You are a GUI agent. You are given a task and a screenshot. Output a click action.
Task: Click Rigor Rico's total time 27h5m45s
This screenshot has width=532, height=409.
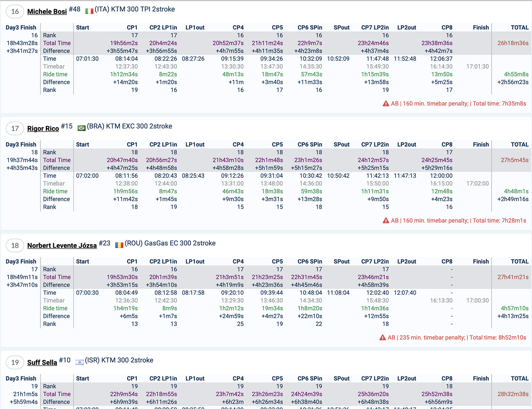(x=514, y=160)
